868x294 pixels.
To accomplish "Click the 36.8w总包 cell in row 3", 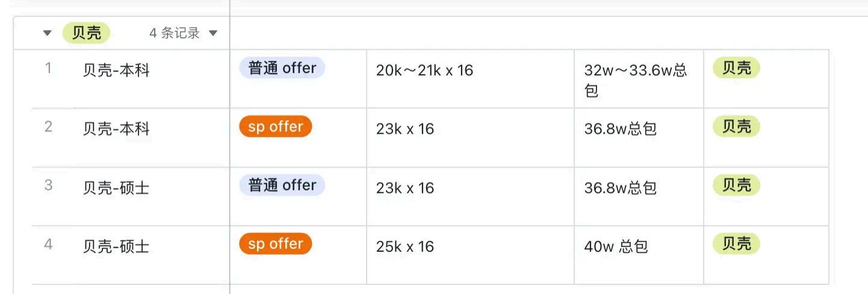I will (620, 188).
